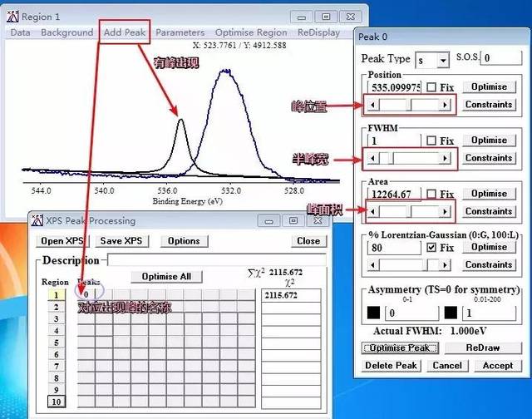Open Constraints for FWHM
The image size is (532, 419).
[x=489, y=158]
